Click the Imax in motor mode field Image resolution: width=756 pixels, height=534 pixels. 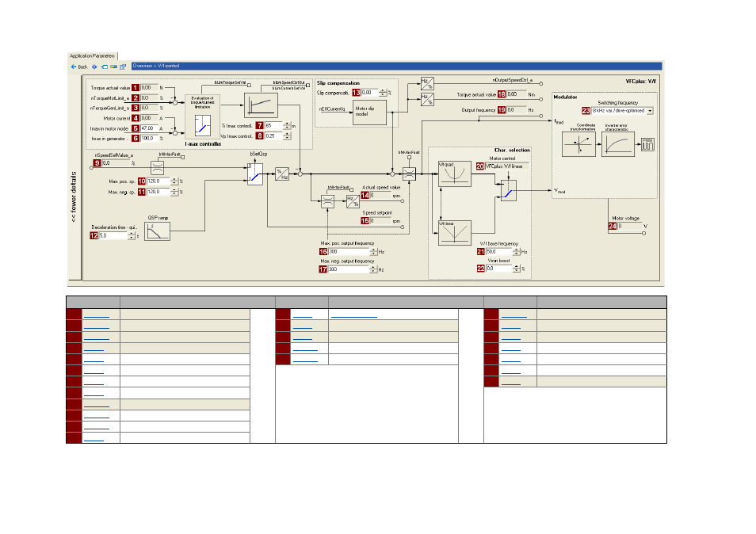click(150, 128)
